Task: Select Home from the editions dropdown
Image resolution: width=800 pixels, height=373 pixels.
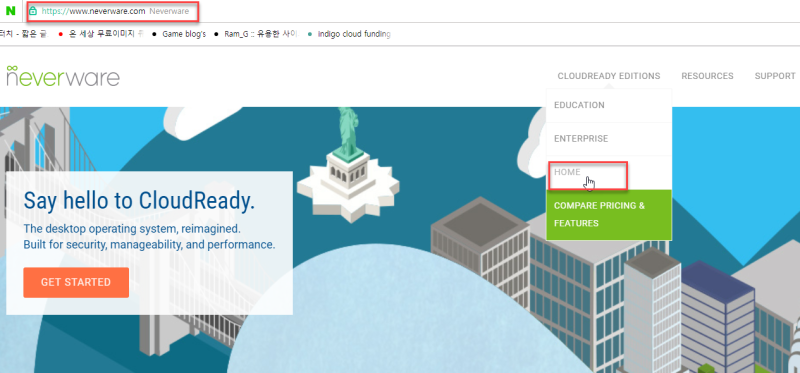Action: pos(609,172)
